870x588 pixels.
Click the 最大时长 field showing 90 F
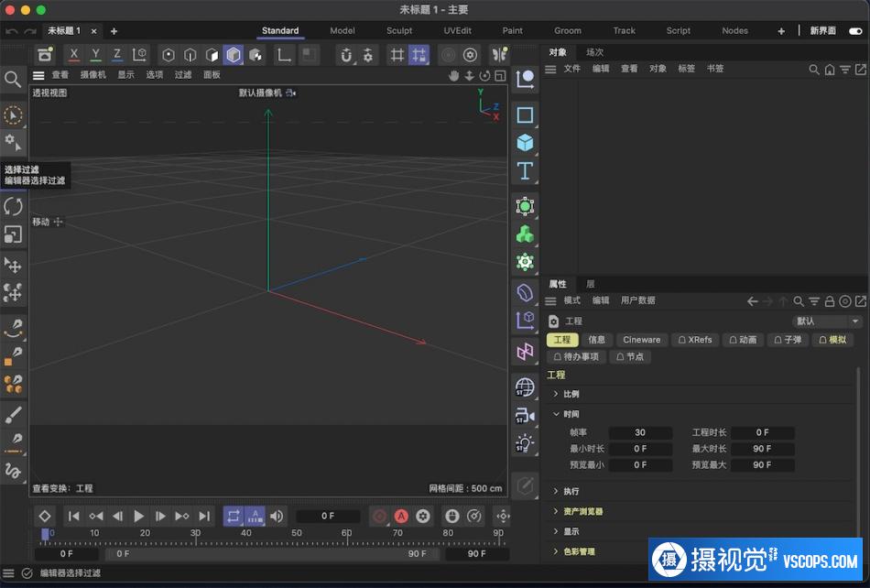tap(762, 449)
